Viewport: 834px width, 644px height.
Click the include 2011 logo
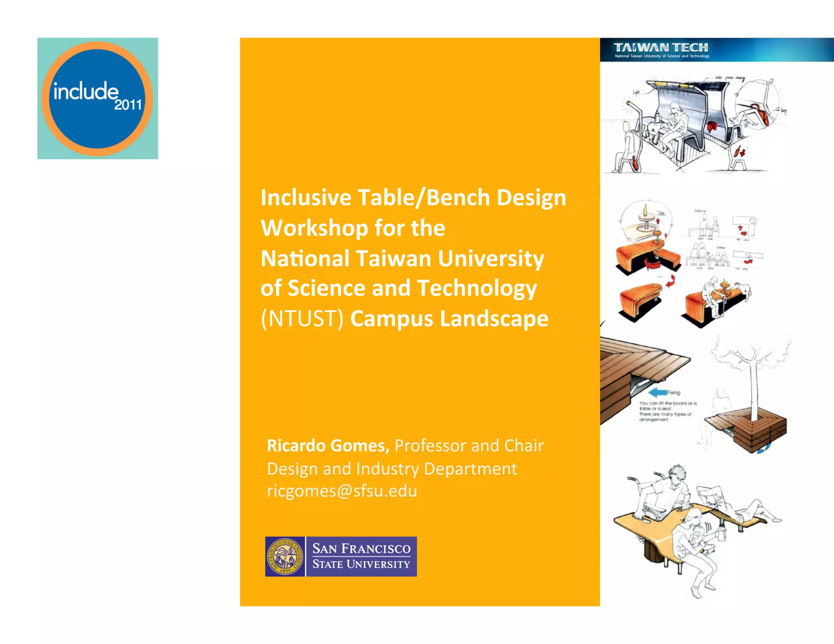click(97, 98)
